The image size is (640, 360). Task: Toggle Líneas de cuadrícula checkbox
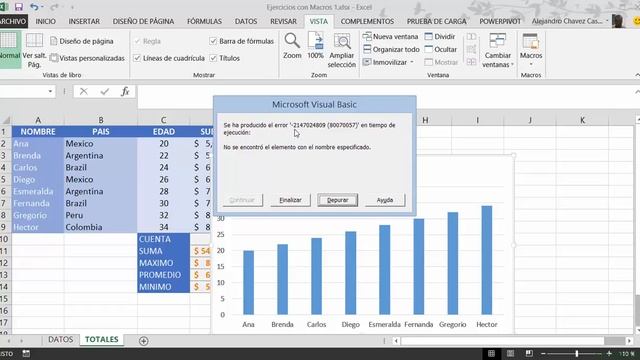click(137, 58)
